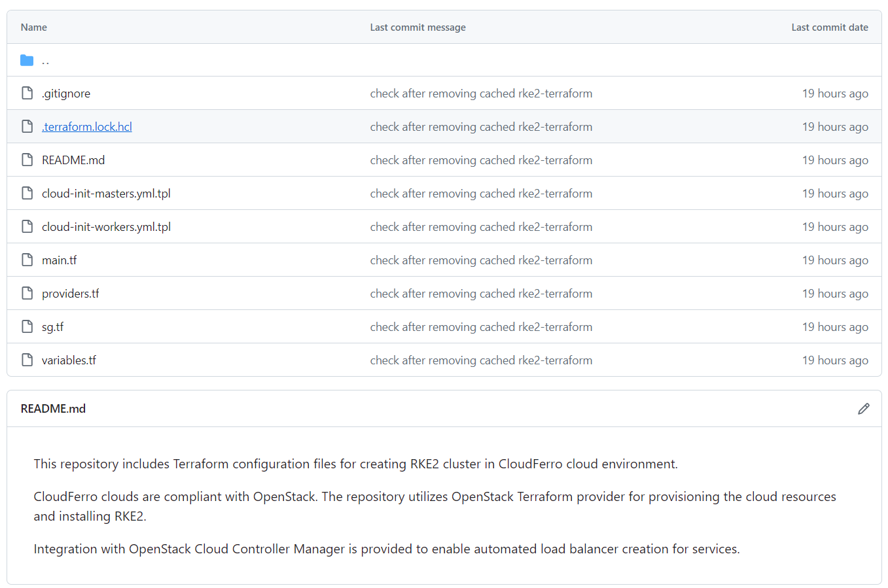Click the pencil edit icon for README.md
Screen dimensions: 888x588
(863, 409)
